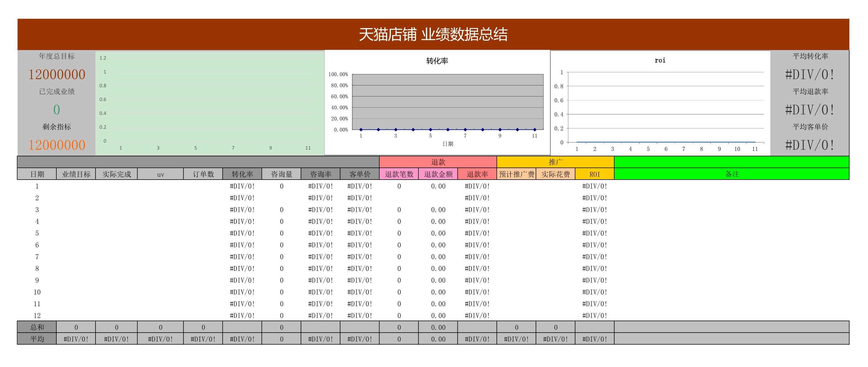
Task: Click the 退款 group header
Action: coord(438,162)
